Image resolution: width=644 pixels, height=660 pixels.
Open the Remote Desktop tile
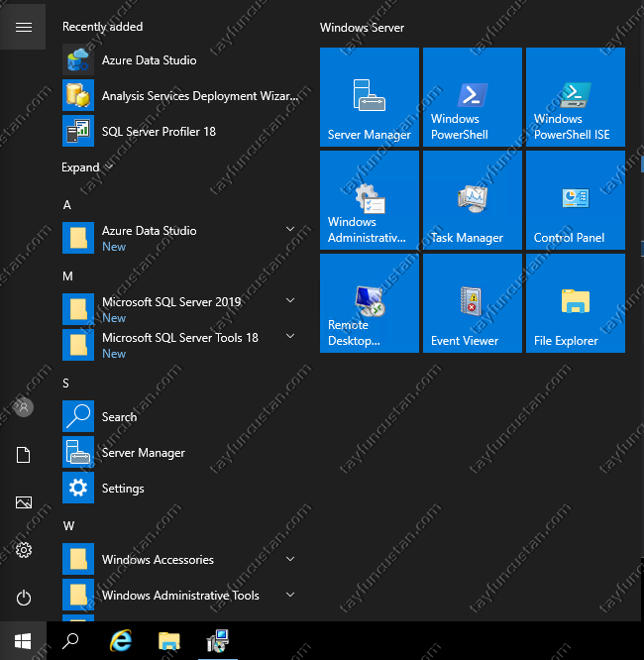point(370,303)
